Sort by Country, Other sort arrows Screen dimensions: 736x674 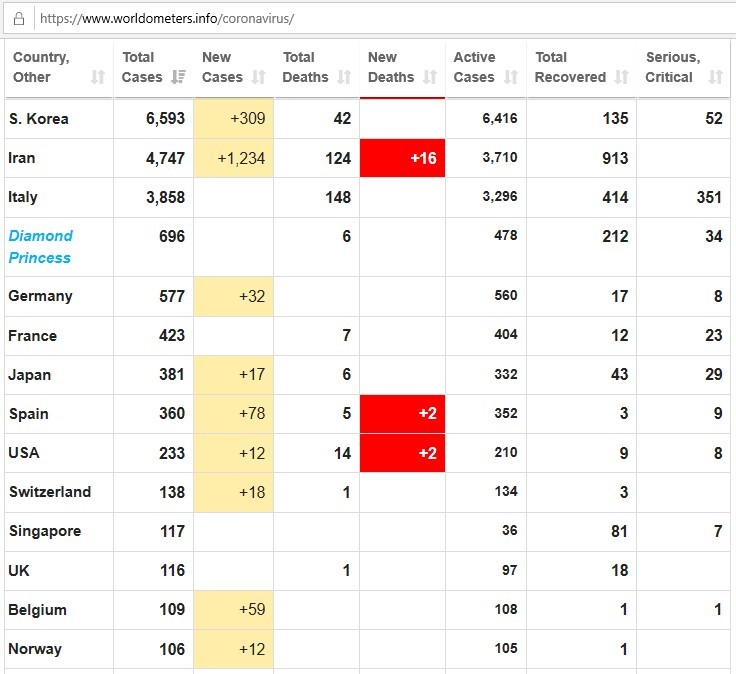coord(97,77)
